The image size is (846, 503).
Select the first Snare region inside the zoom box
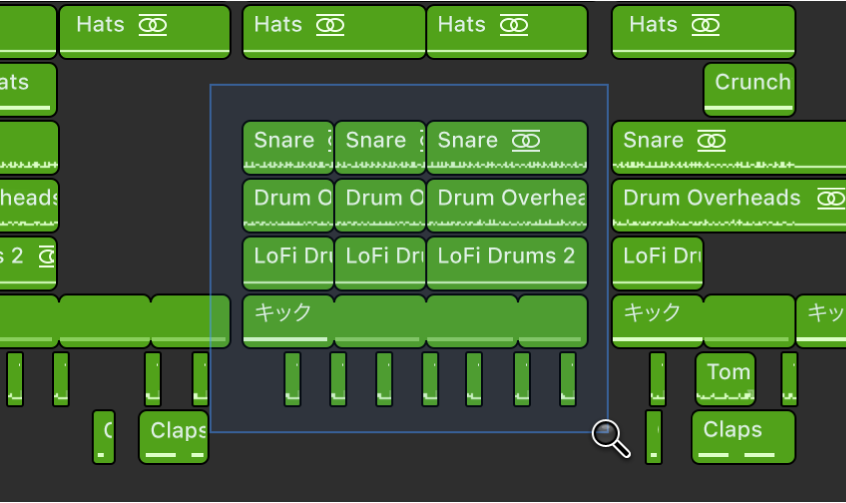(288, 145)
